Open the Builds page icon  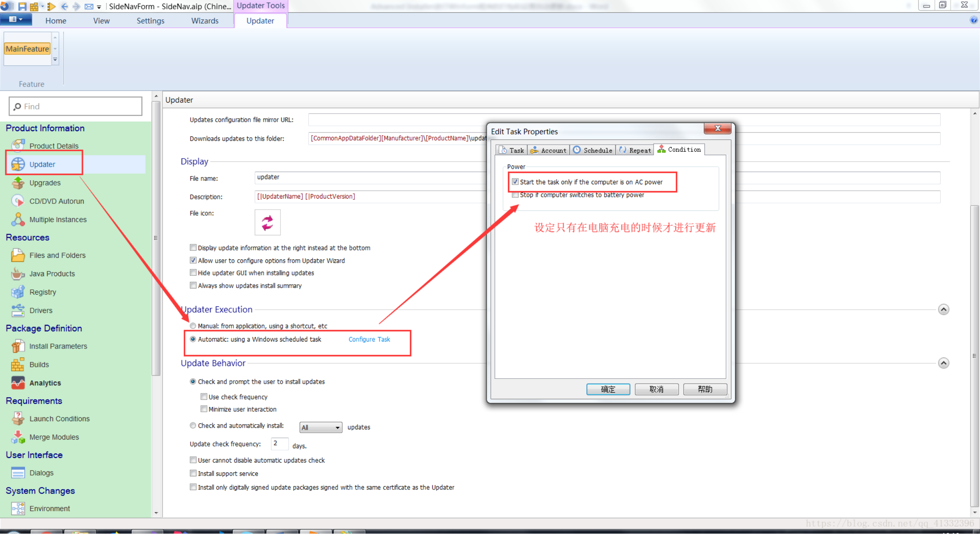click(18, 364)
